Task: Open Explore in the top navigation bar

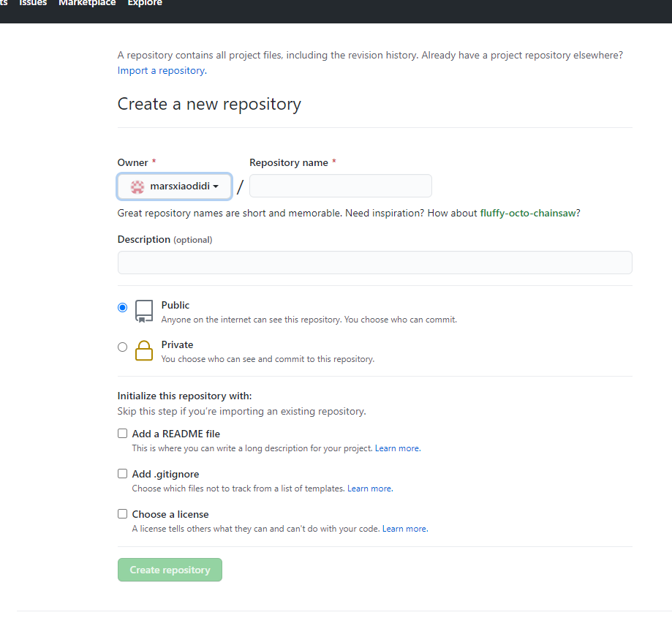Action: point(145,4)
